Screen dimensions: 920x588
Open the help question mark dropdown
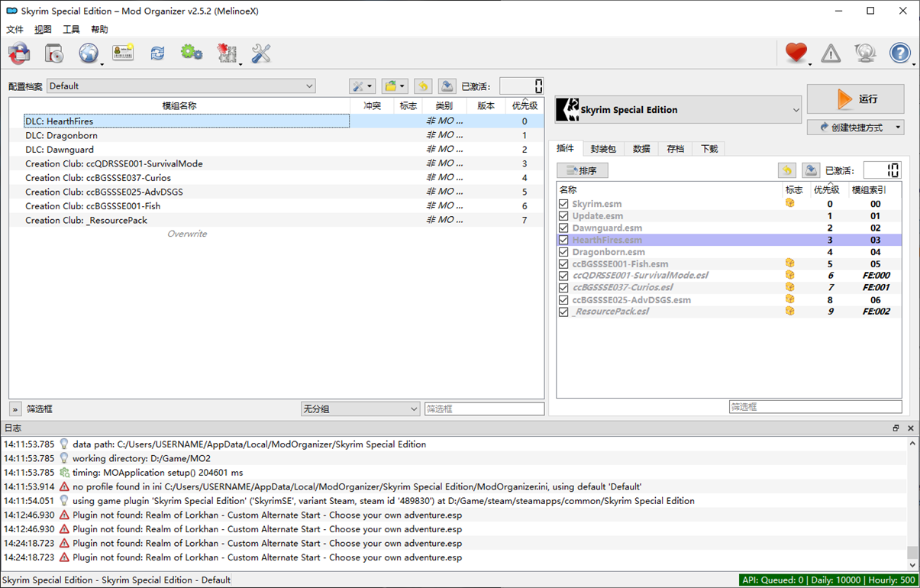(x=902, y=53)
